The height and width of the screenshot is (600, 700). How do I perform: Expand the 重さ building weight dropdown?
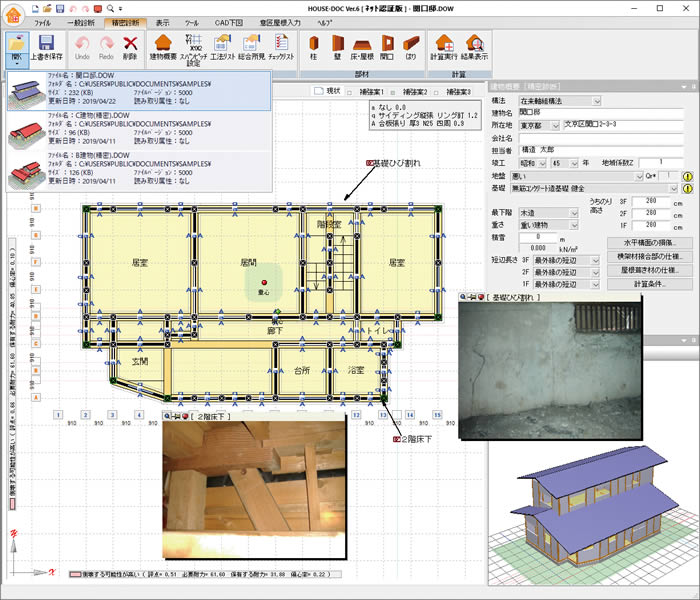tap(576, 226)
